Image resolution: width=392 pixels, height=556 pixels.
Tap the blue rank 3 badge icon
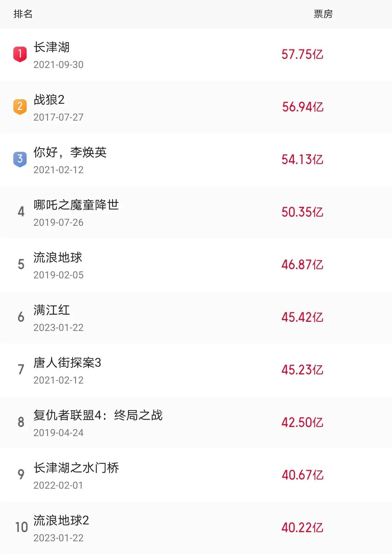[20, 159]
